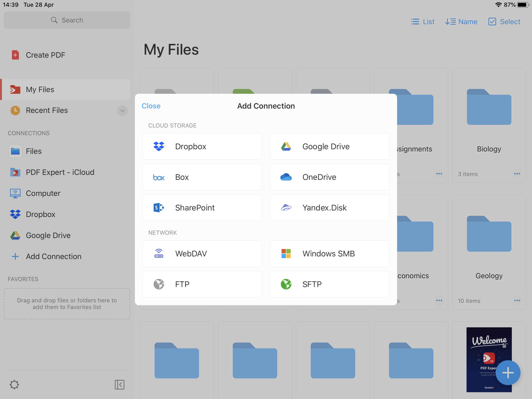
Task: Click the Dropbox logo icon in dialog
Action: 159,146
